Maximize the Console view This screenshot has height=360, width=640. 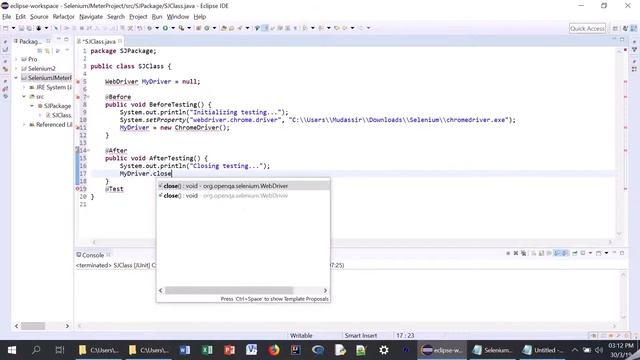(x=622, y=253)
